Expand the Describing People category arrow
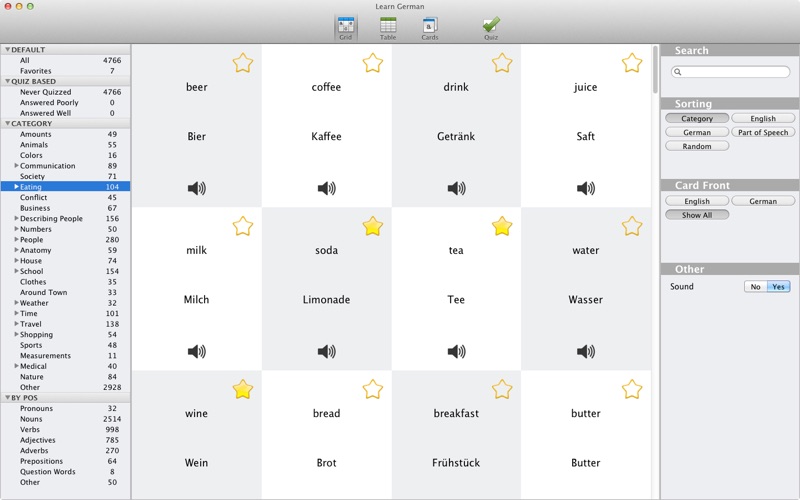The height and width of the screenshot is (500, 800). pos(16,218)
